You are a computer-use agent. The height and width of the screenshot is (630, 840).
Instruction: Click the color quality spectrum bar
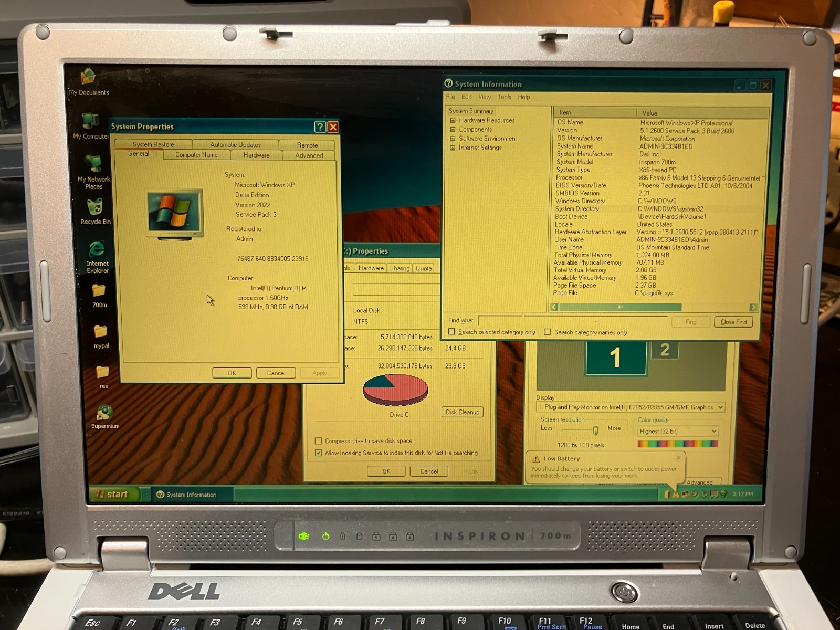click(x=677, y=444)
